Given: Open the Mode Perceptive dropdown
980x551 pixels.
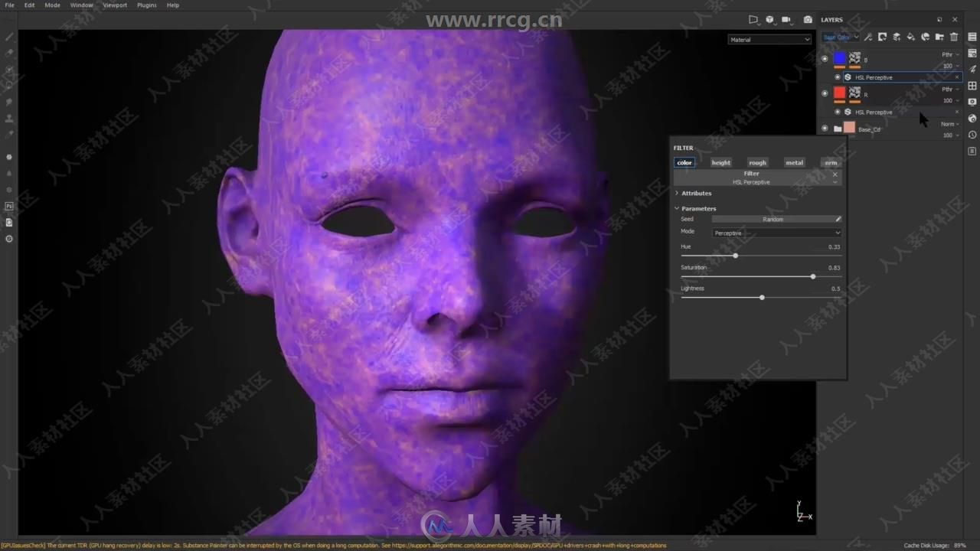Looking at the screenshot, I should click(776, 233).
